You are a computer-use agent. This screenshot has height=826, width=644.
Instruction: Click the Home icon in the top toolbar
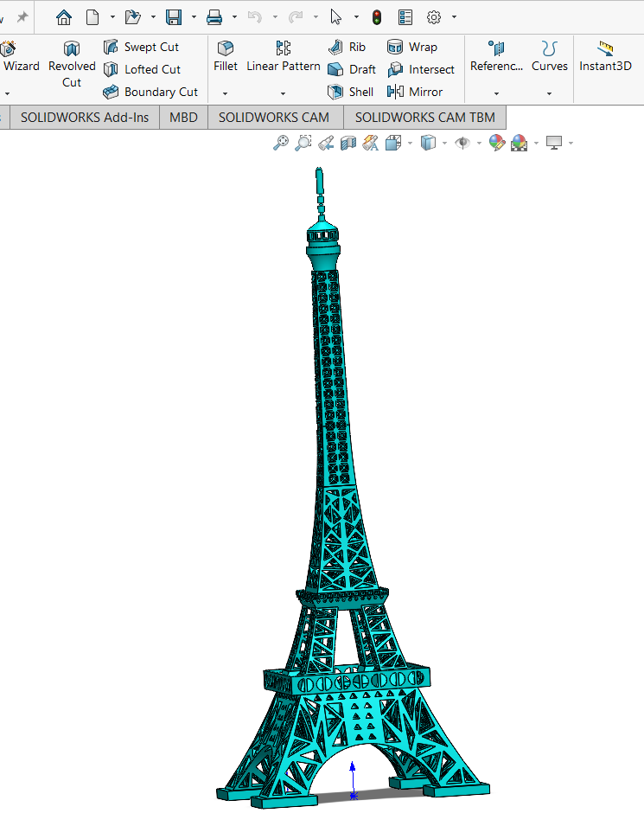(64, 16)
